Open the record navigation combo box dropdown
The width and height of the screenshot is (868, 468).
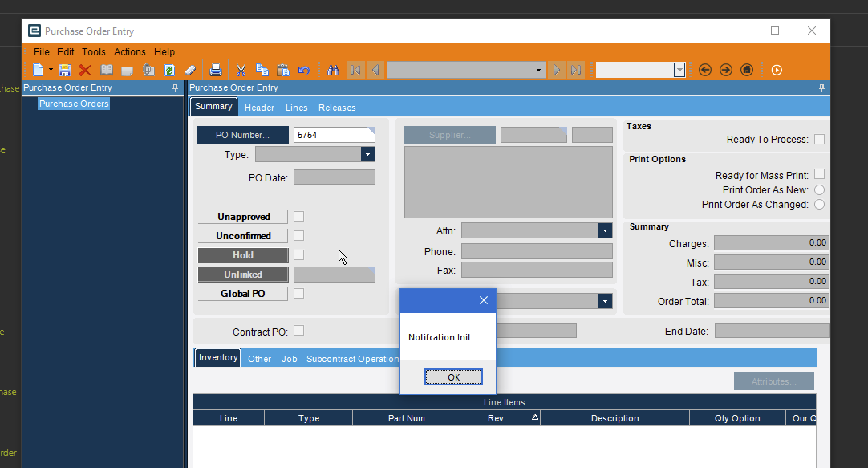click(538, 71)
